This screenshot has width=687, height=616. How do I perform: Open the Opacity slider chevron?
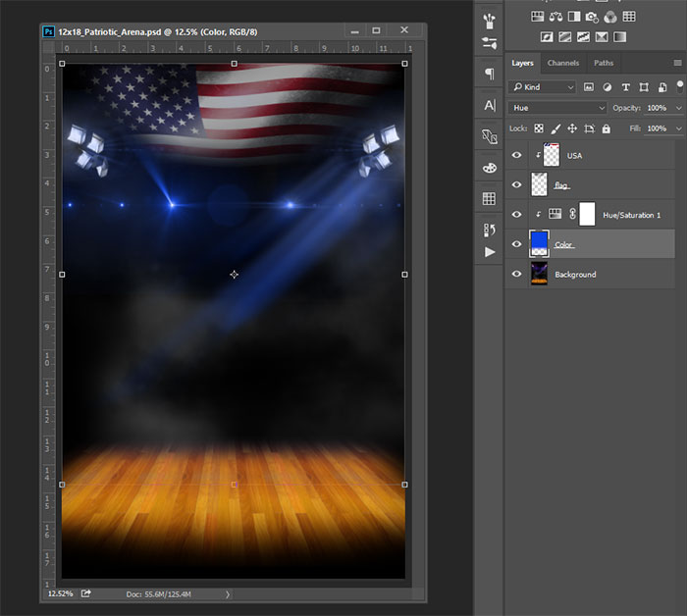point(679,108)
